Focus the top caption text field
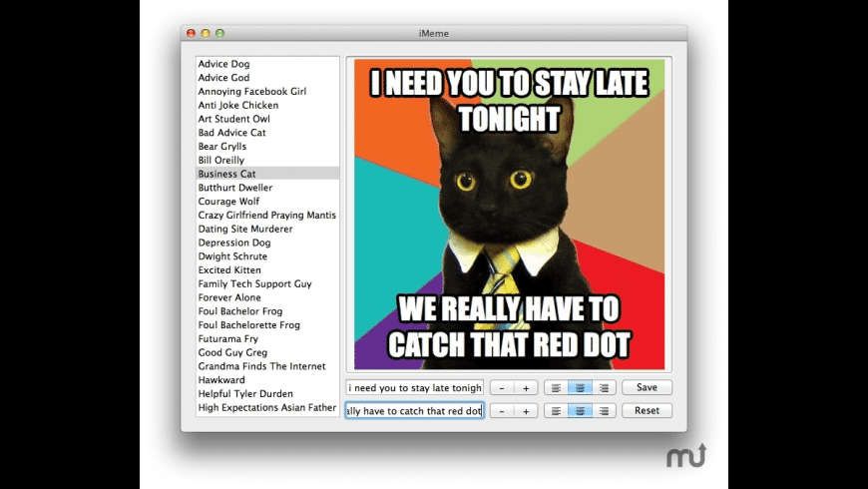The image size is (868, 489). (415, 387)
